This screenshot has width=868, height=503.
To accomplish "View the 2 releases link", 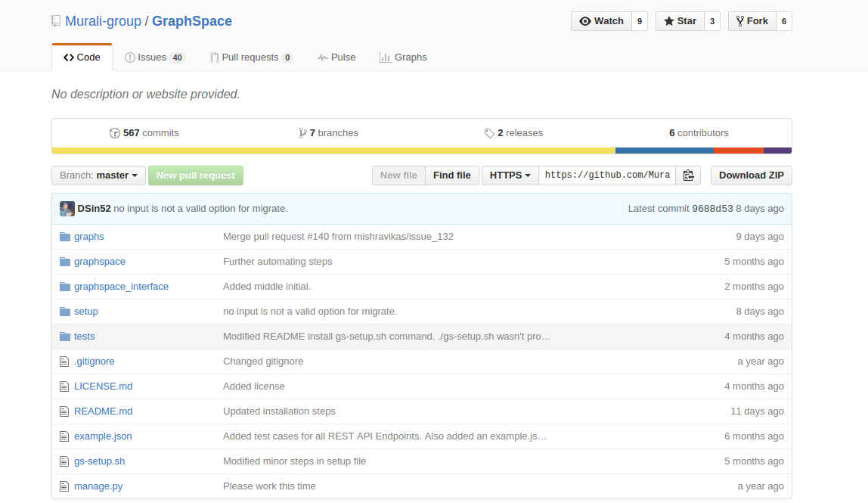I will pos(513,133).
